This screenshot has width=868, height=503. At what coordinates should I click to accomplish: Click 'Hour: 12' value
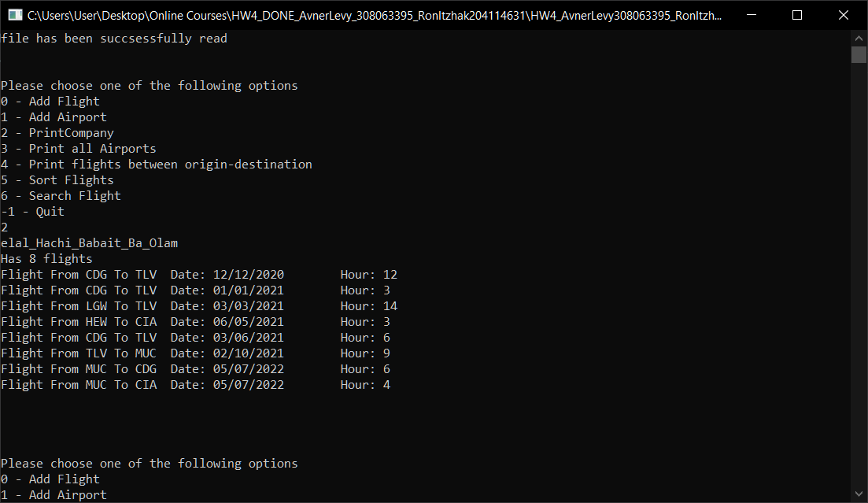(x=368, y=275)
